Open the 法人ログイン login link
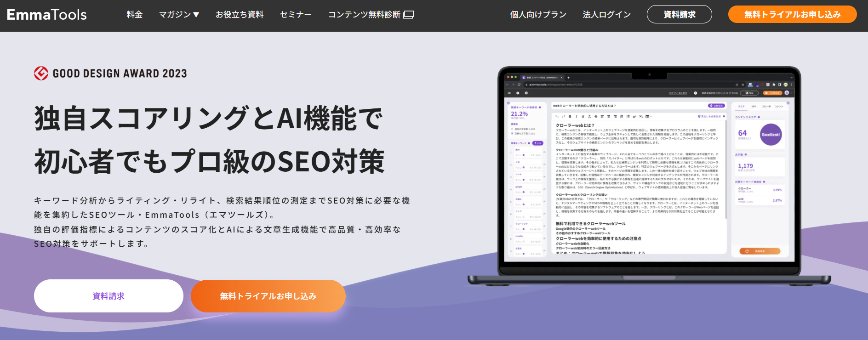Viewport: 868px width, 340px height. 606,15
